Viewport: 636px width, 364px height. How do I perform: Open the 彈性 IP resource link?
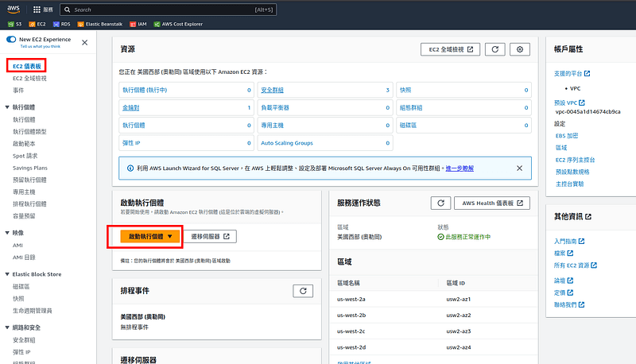[131, 143]
